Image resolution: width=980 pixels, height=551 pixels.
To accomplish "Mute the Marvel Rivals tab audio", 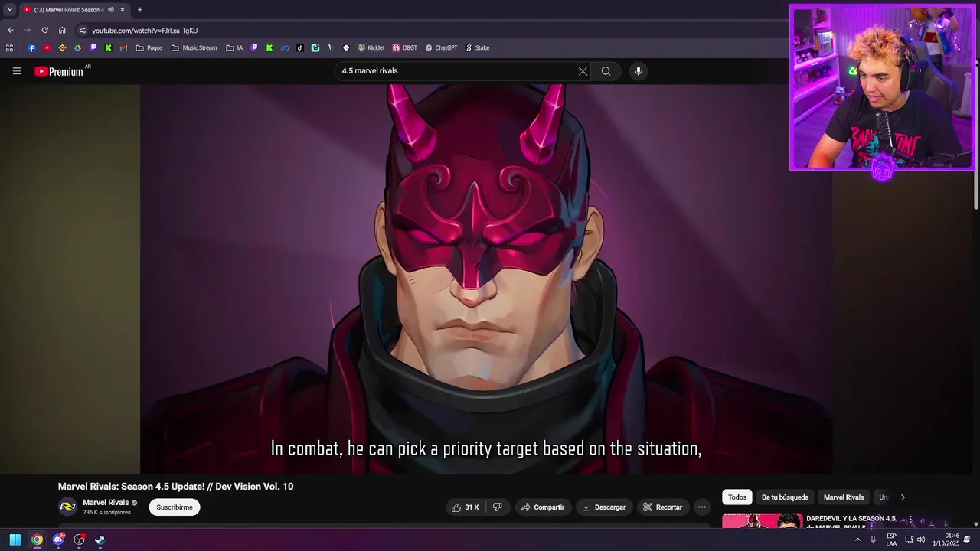I will [x=111, y=10].
